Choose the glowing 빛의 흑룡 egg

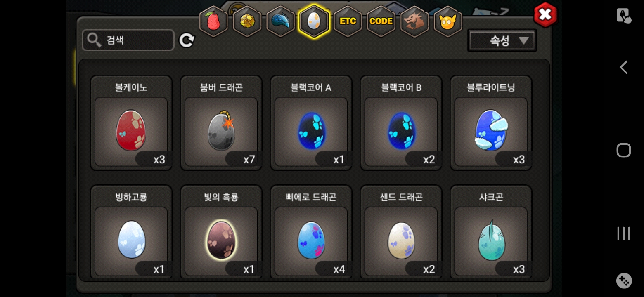[221, 233]
